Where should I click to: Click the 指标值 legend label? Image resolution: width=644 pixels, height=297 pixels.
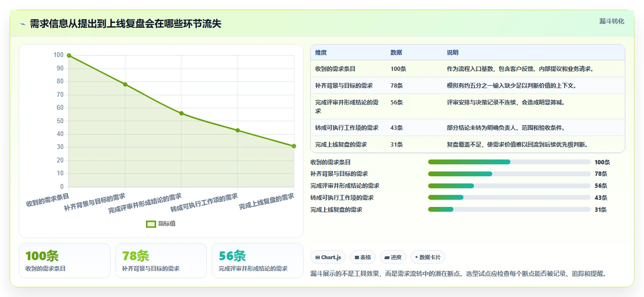pyautogui.click(x=167, y=224)
